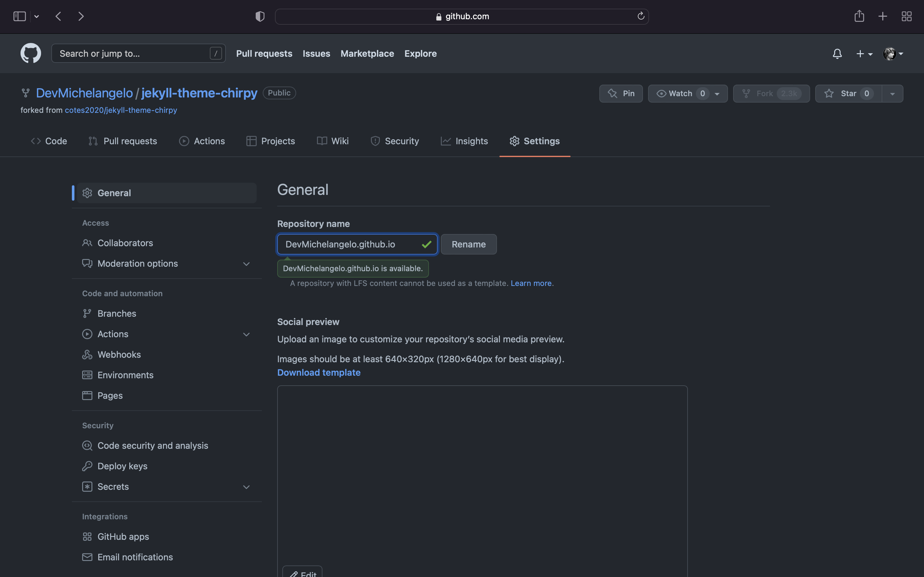Open the cotes2020/jekyll-theme-chirpy upstream link

121,110
